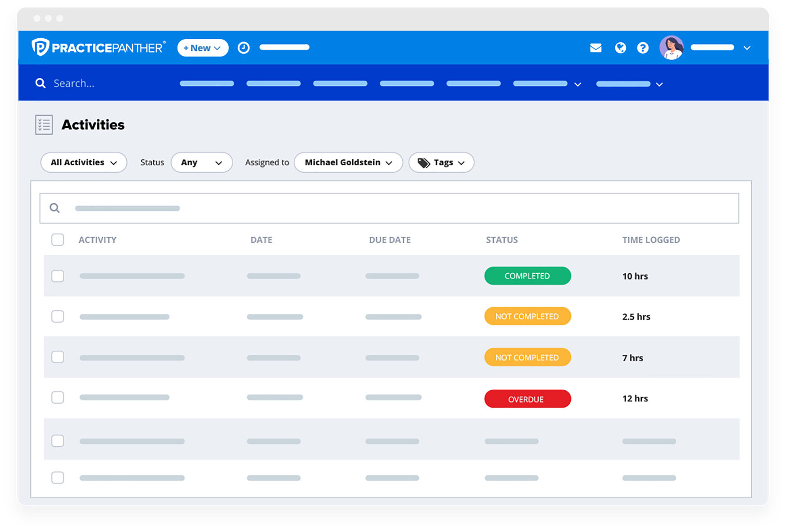Screen dimensions: 786x532
Task: Open the Tags filter dropdown
Action: tap(441, 162)
